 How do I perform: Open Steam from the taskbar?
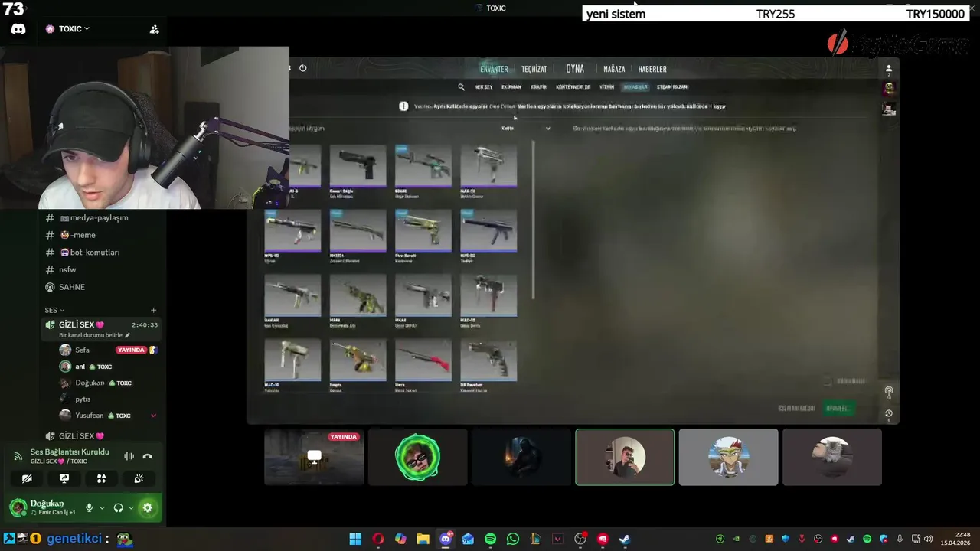625,539
